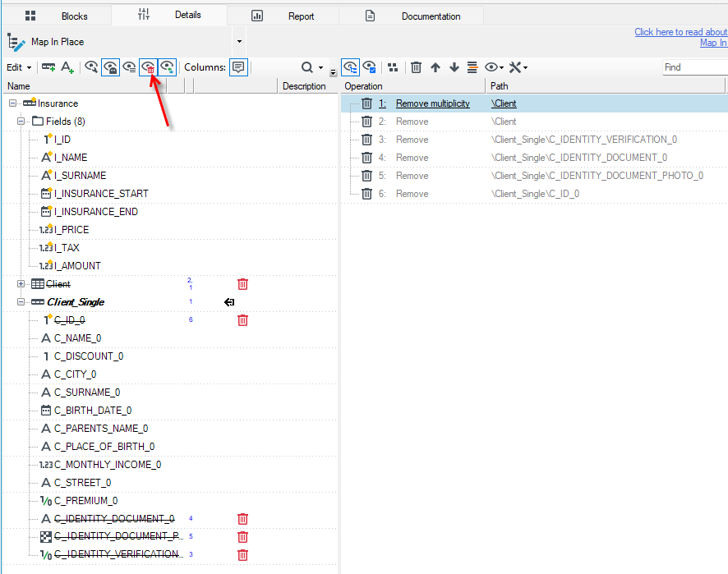Viewport: 728px width, 574px height.
Task: Click the four-squares grid icon in operations toolbar
Action: pyautogui.click(x=393, y=67)
